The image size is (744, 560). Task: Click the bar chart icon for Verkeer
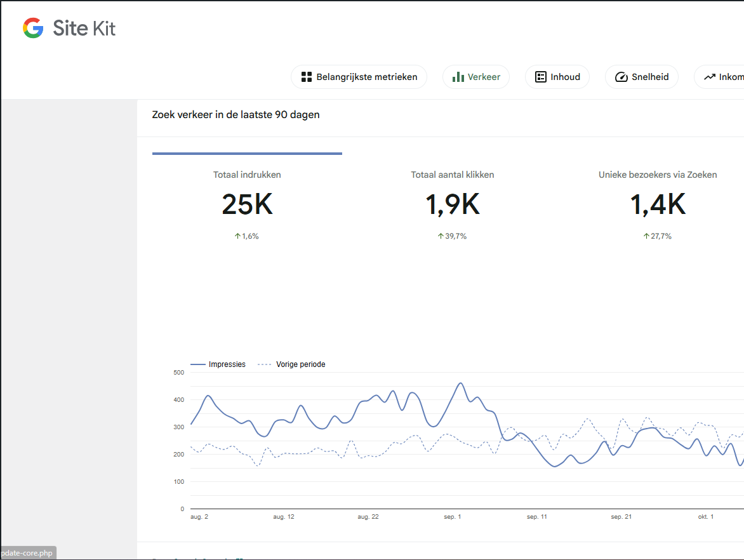(x=458, y=77)
